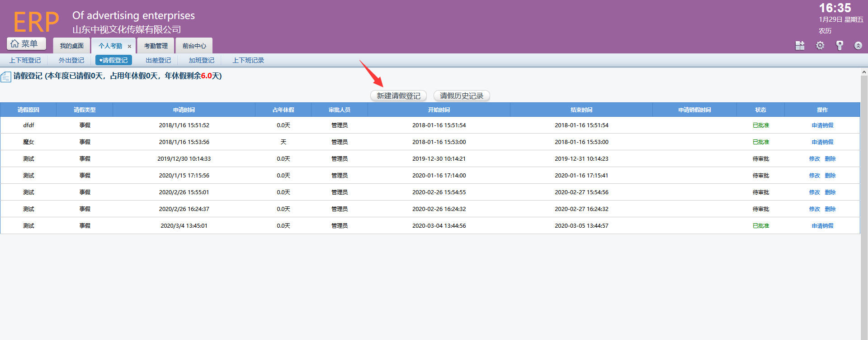The height and width of the screenshot is (340, 868).
Task: Click the 占年休假 column header
Action: click(x=283, y=110)
